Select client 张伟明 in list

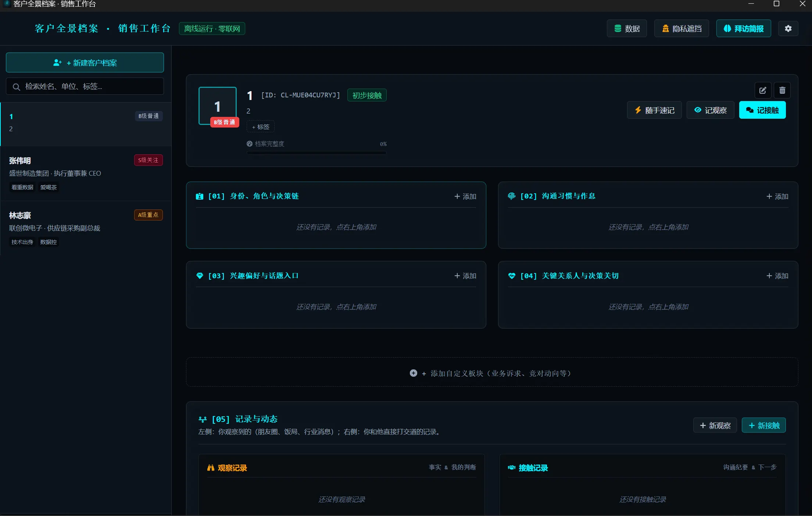point(86,173)
